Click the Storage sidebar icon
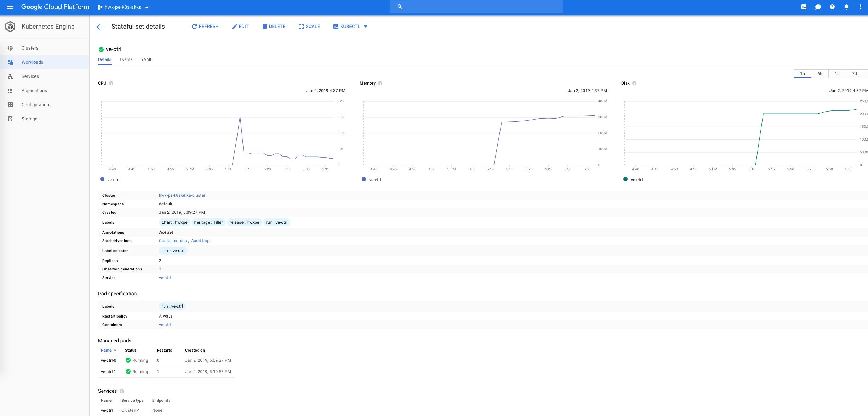The image size is (868, 416). tap(10, 119)
